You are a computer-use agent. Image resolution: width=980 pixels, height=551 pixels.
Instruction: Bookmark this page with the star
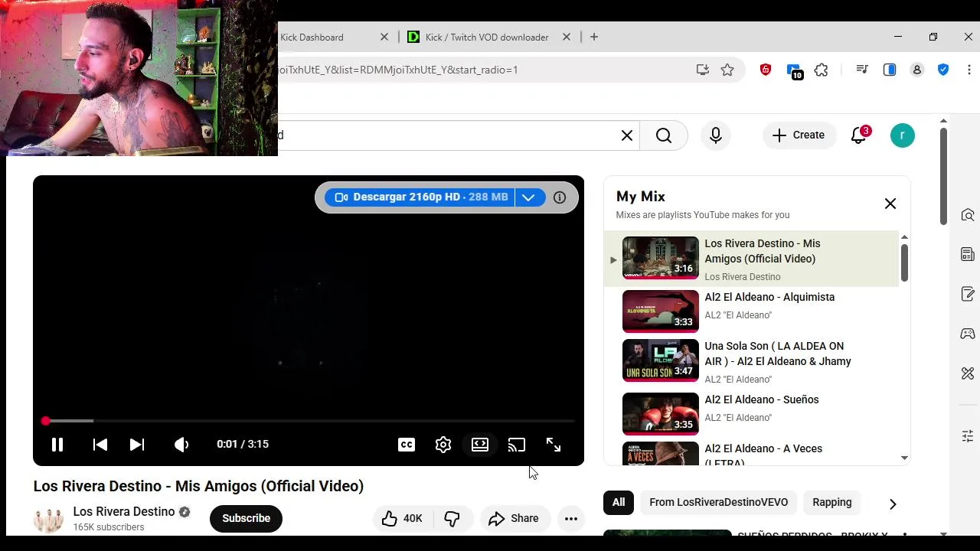coord(727,70)
